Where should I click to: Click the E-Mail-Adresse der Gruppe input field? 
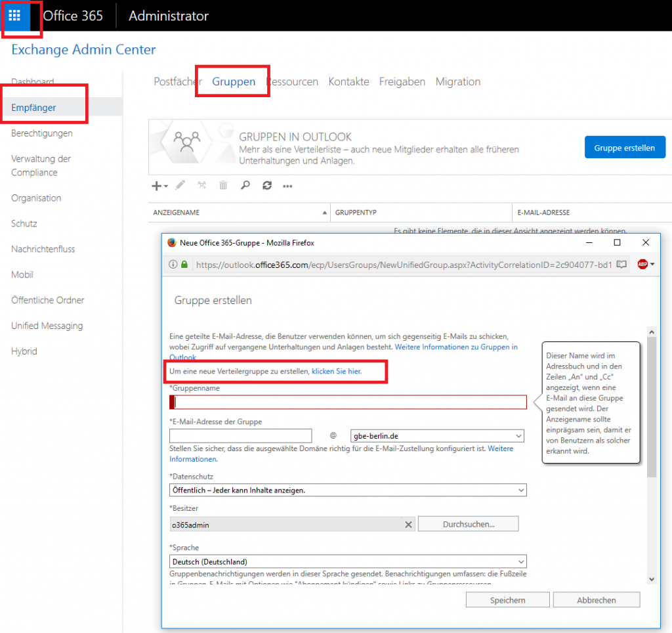(x=240, y=436)
